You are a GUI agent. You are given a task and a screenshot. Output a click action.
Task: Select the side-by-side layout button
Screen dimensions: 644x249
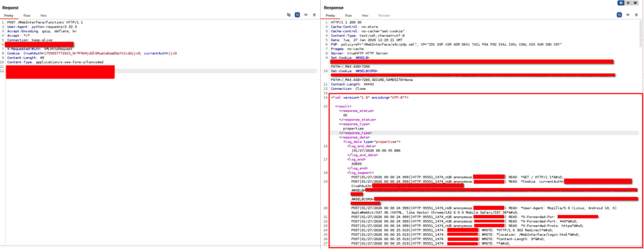(621, 3)
